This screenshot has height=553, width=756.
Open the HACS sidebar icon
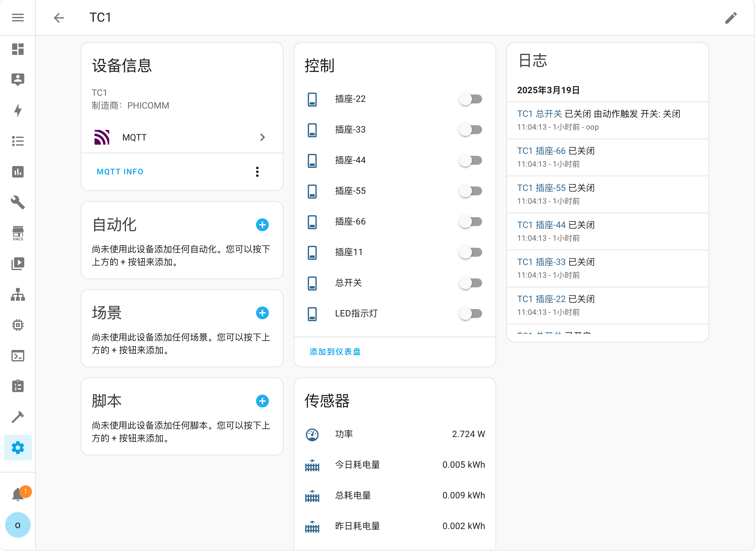(18, 233)
